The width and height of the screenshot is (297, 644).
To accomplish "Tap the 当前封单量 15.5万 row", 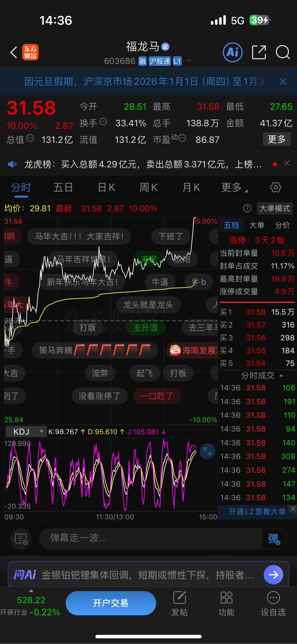I will tap(257, 253).
